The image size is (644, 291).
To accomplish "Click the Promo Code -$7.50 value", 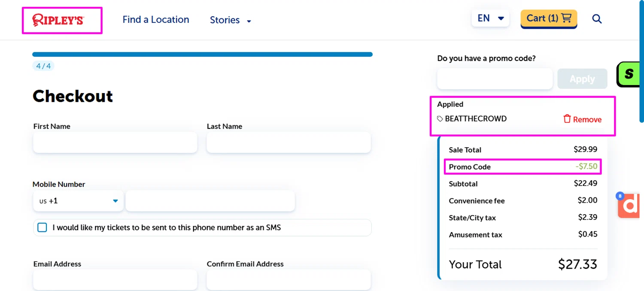I will 586,167.
